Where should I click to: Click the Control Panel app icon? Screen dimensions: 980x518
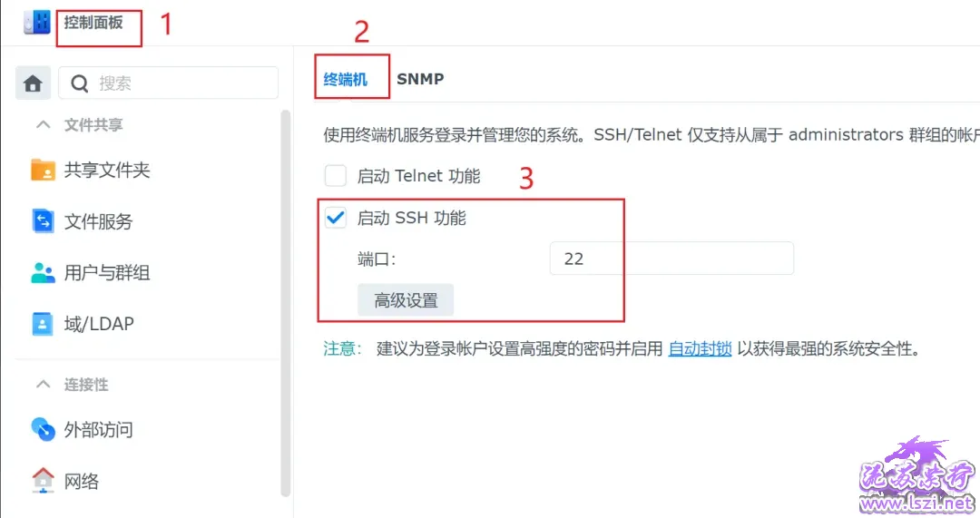(x=37, y=22)
